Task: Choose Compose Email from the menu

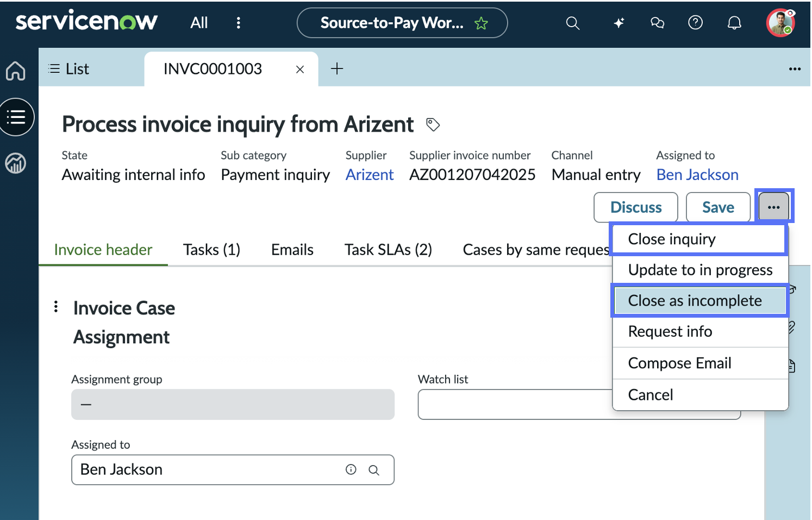Action: pyautogui.click(x=700, y=363)
